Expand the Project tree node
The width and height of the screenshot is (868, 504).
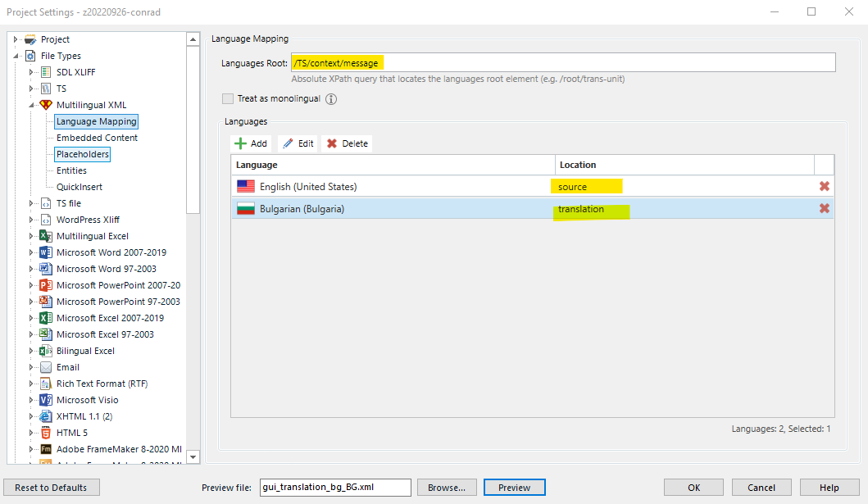(15, 39)
